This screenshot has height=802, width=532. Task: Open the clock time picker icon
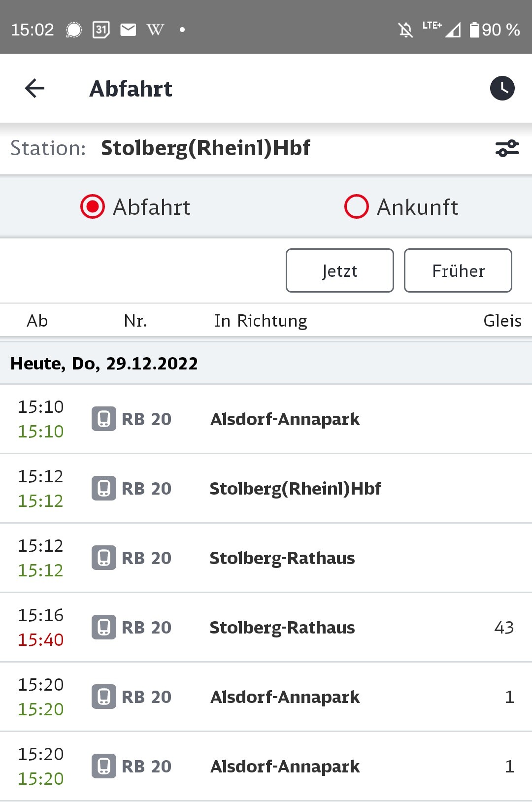click(x=502, y=89)
